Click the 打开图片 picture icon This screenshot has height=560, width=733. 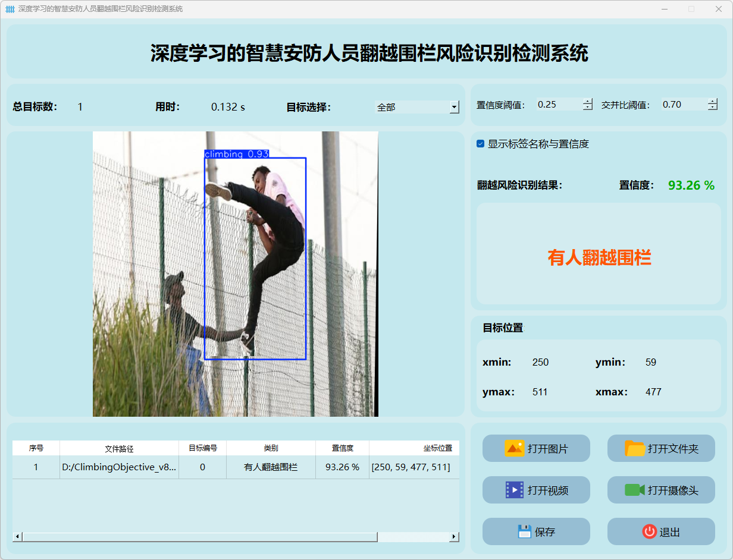click(514, 448)
